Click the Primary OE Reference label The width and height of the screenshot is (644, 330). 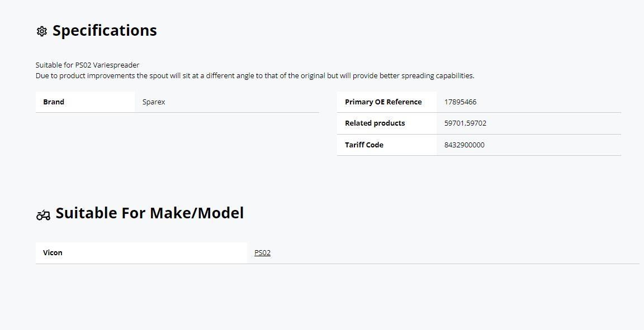[383, 102]
